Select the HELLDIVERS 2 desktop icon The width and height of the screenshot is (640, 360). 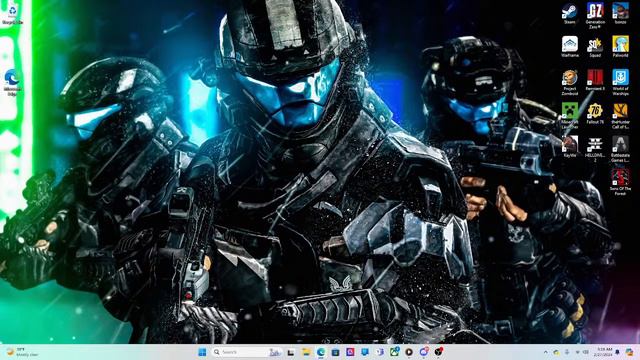pos(595,149)
